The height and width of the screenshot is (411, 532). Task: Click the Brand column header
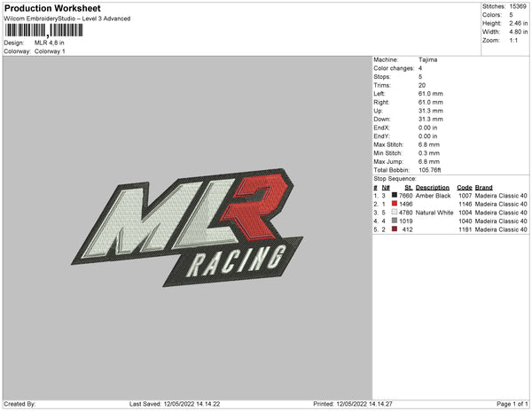[483, 188]
